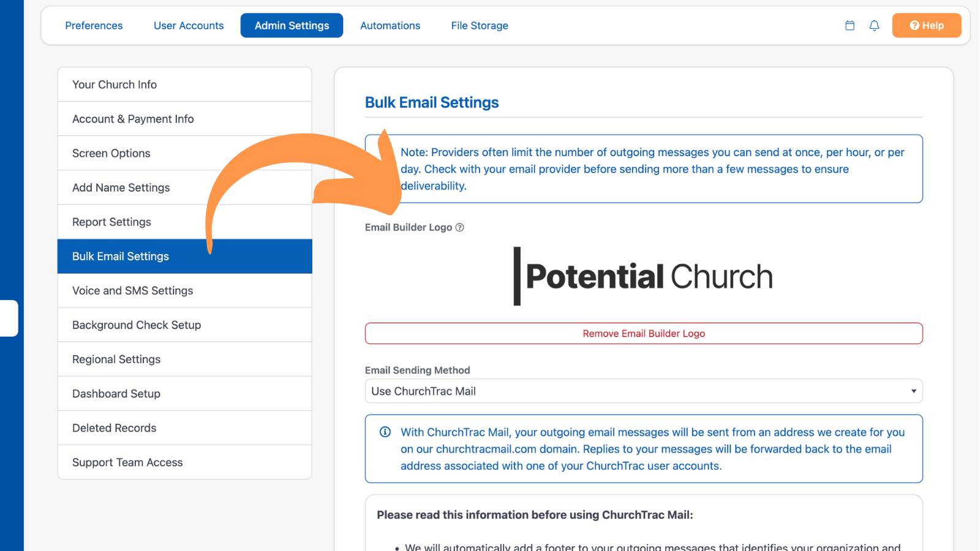Screen dimensions: 980x551
Task: Select Screen Options in sidebar
Action: tap(184, 153)
